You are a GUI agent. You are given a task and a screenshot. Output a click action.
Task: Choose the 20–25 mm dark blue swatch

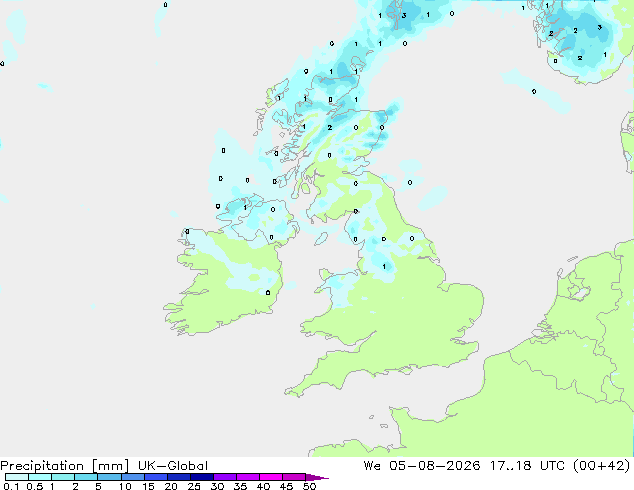click(178, 477)
